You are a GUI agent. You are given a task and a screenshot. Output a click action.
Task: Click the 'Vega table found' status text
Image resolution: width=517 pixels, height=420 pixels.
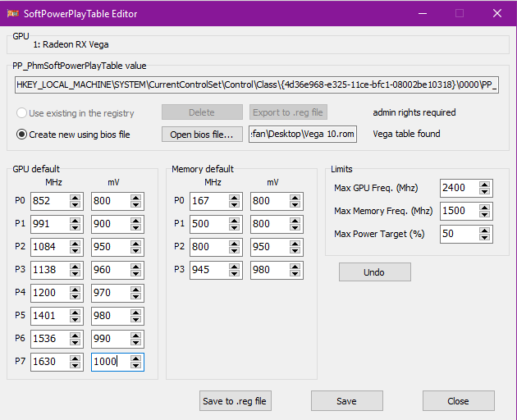(406, 134)
